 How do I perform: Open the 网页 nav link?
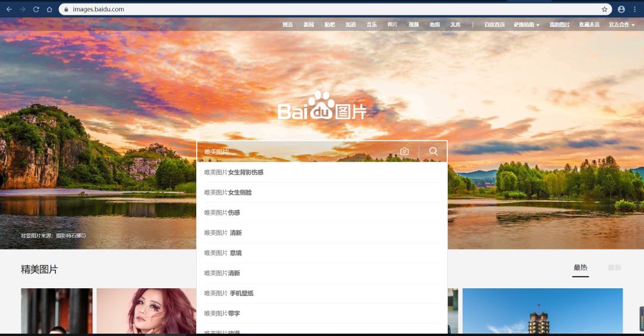click(287, 24)
